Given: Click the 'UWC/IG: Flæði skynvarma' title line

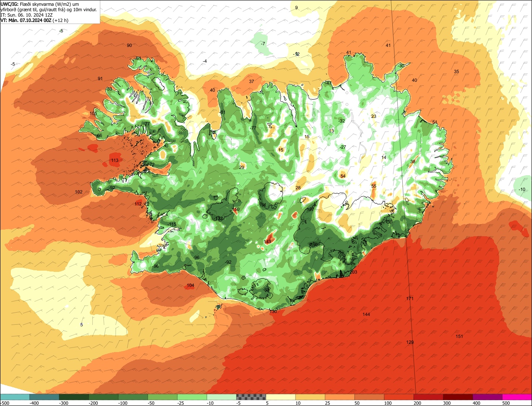Looking at the screenshot, I should point(39,4).
